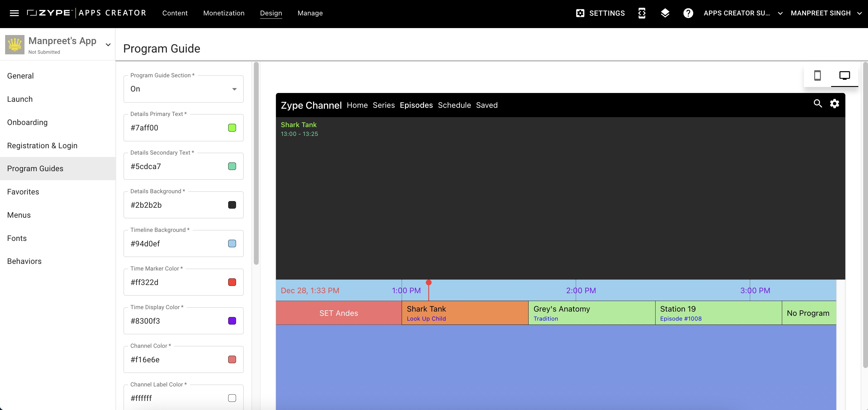868x410 pixels.
Task: Select Program Guides in the sidebar
Action: point(58,169)
